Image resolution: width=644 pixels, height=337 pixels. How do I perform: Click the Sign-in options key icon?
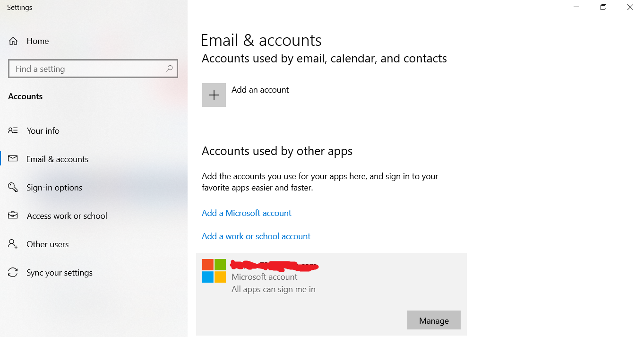pos(13,188)
